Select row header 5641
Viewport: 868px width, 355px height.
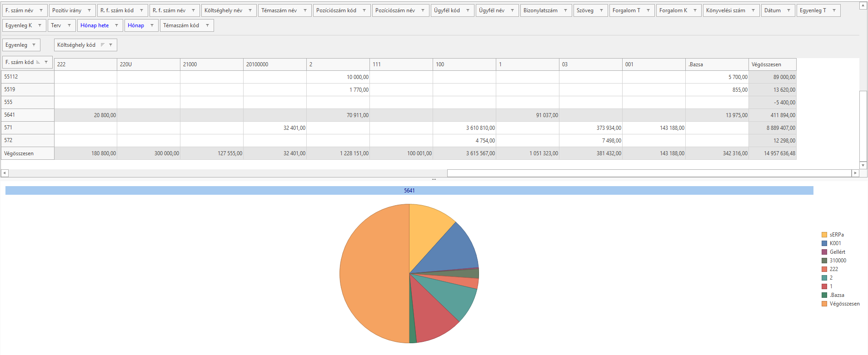click(27, 115)
